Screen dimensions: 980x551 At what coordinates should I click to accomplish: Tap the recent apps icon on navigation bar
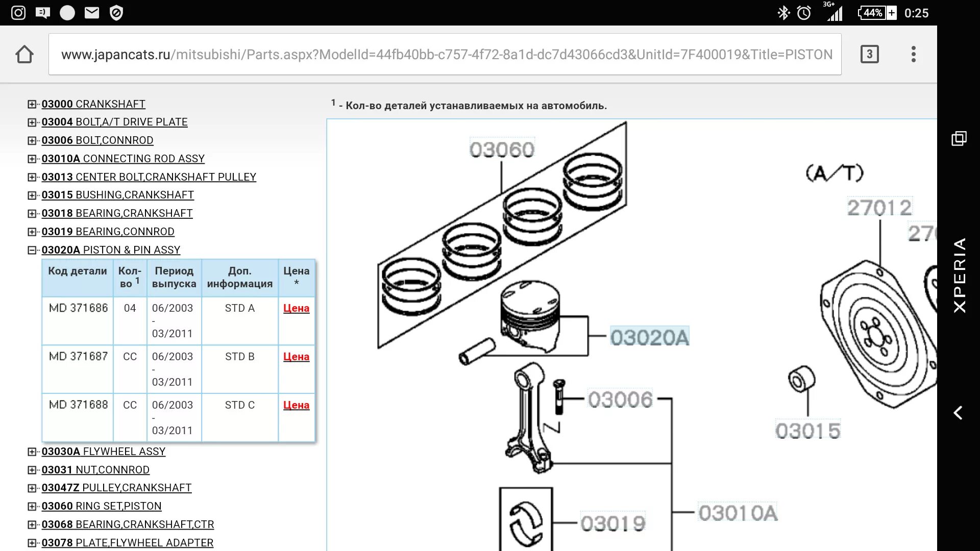tap(959, 138)
